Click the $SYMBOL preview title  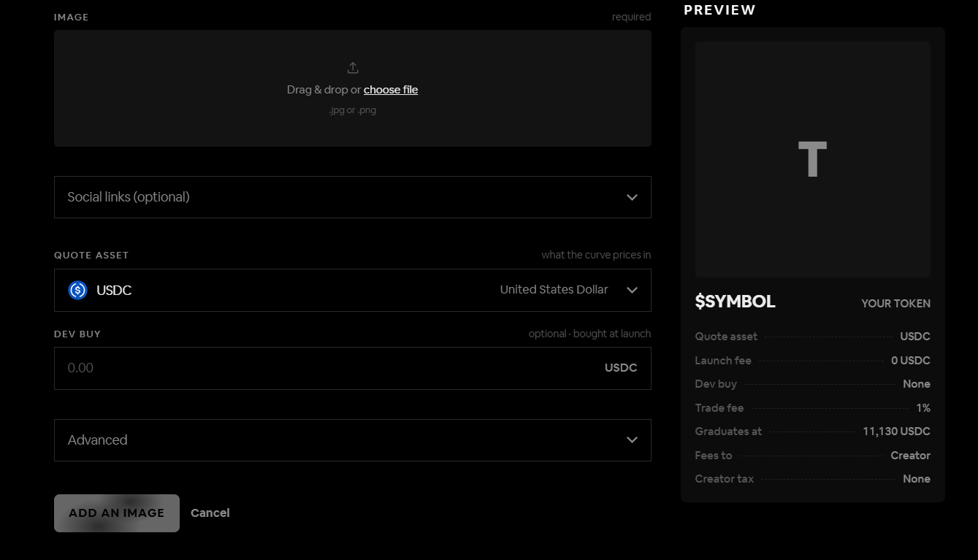click(x=736, y=302)
